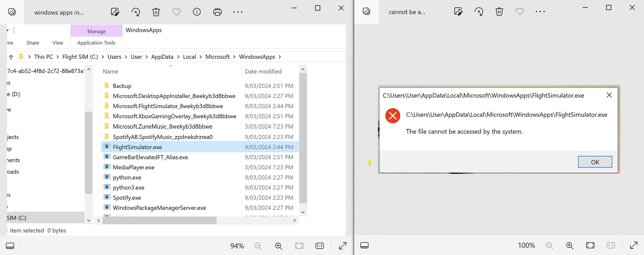The image size is (644, 255).
Task: Open See more menu in 'windows apps in...' window
Action: coord(238,12)
